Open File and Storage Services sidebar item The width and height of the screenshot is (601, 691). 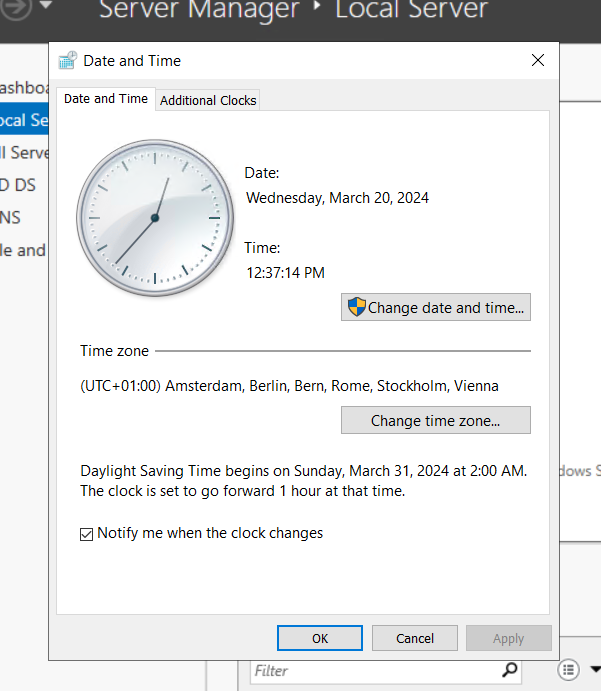[23, 250]
